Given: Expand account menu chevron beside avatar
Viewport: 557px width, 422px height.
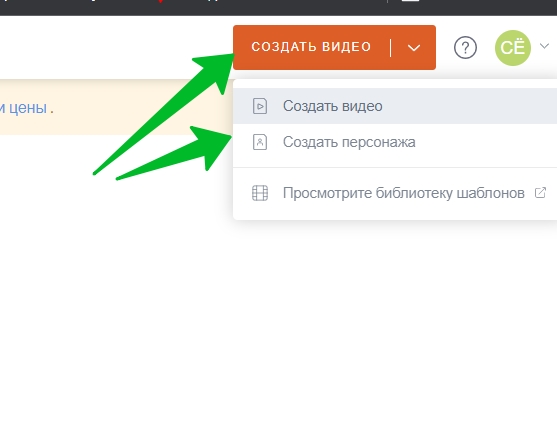Looking at the screenshot, I should tap(544, 46).
